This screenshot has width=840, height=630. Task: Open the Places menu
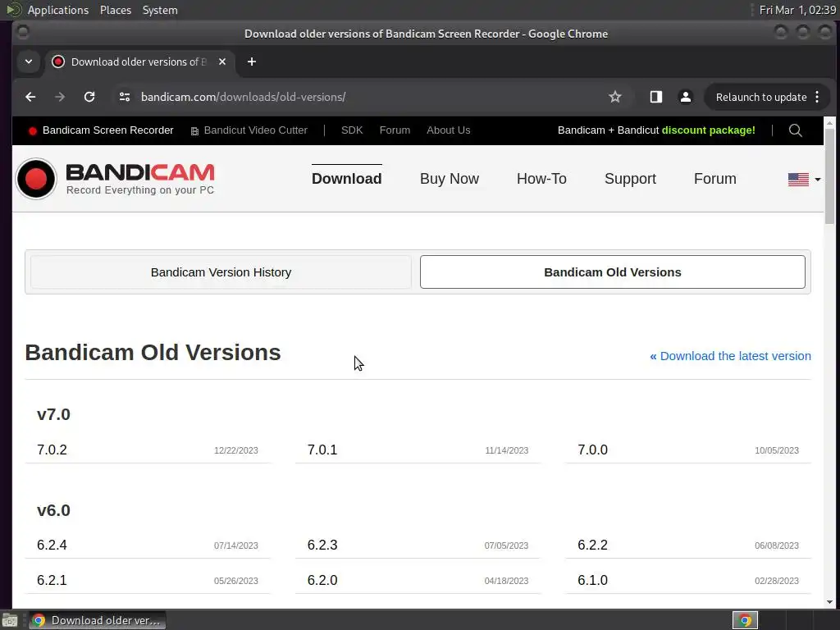click(x=116, y=10)
